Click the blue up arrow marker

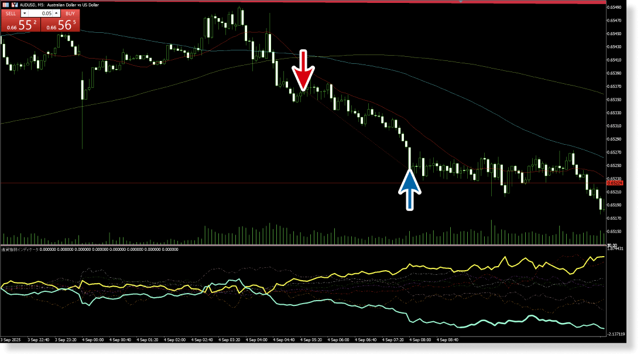click(410, 189)
